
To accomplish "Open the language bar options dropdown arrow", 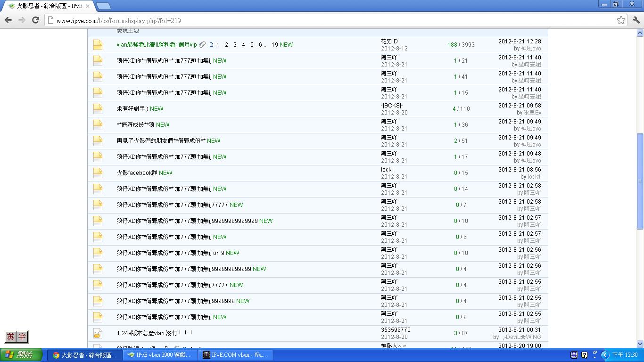I will point(594,357).
